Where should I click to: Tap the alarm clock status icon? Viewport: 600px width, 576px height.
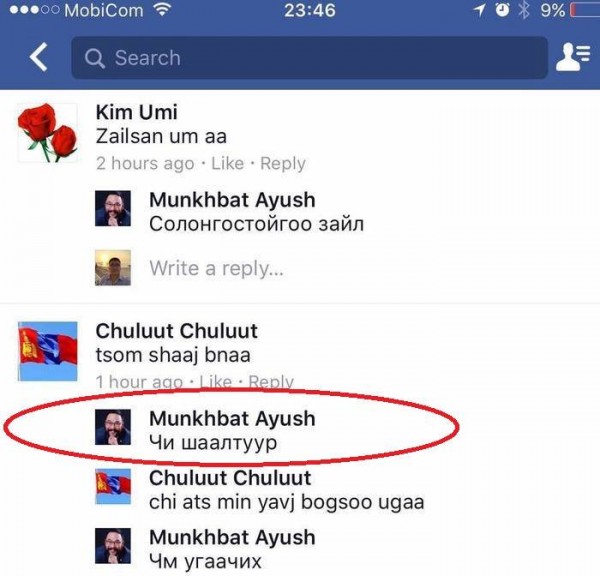click(502, 10)
